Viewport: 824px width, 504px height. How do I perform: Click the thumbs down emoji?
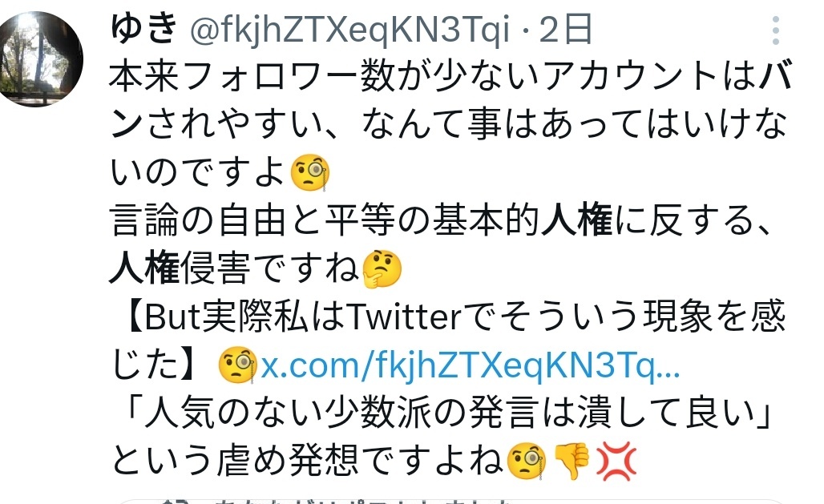[x=572, y=461]
